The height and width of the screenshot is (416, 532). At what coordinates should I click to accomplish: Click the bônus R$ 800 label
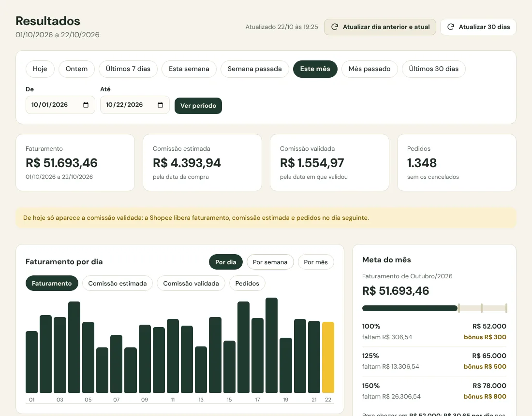coord(485,396)
